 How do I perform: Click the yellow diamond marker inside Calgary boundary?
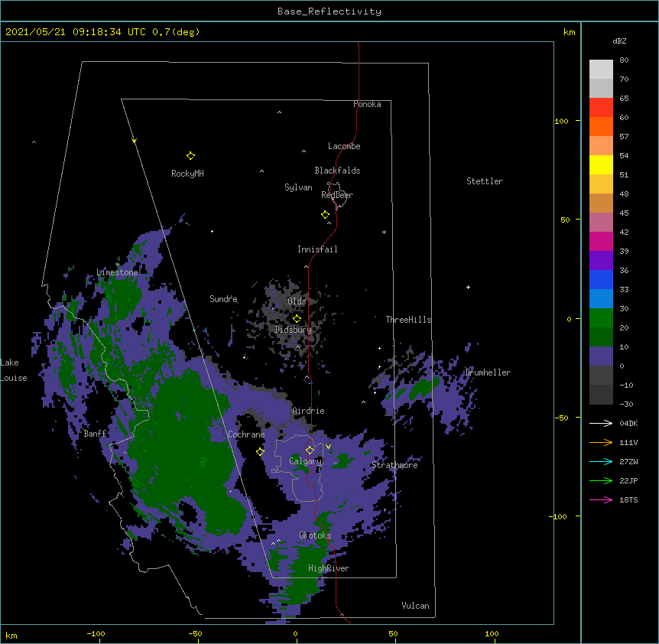point(310,450)
